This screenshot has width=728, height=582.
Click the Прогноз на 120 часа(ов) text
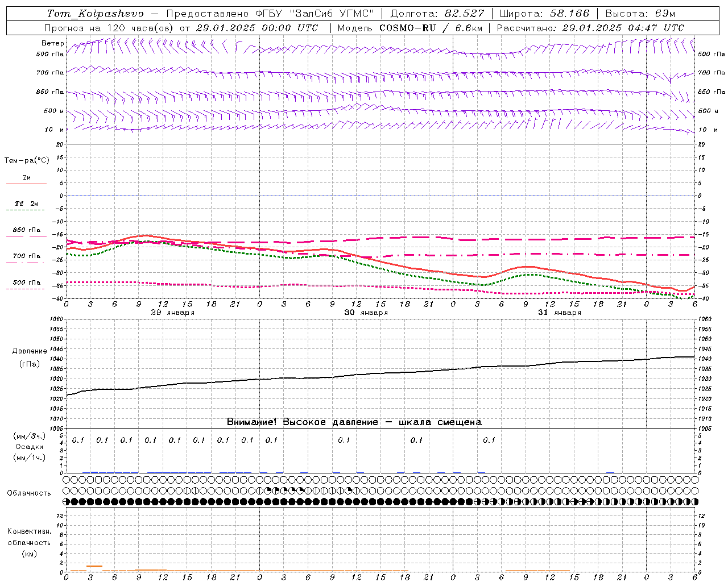(x=109, y=28)
